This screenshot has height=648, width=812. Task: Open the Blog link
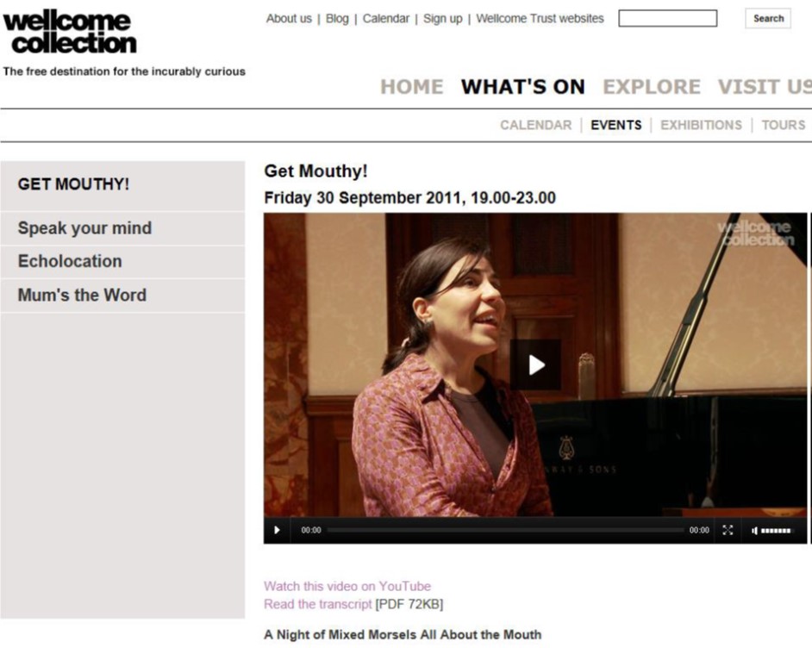coord(337,19)
